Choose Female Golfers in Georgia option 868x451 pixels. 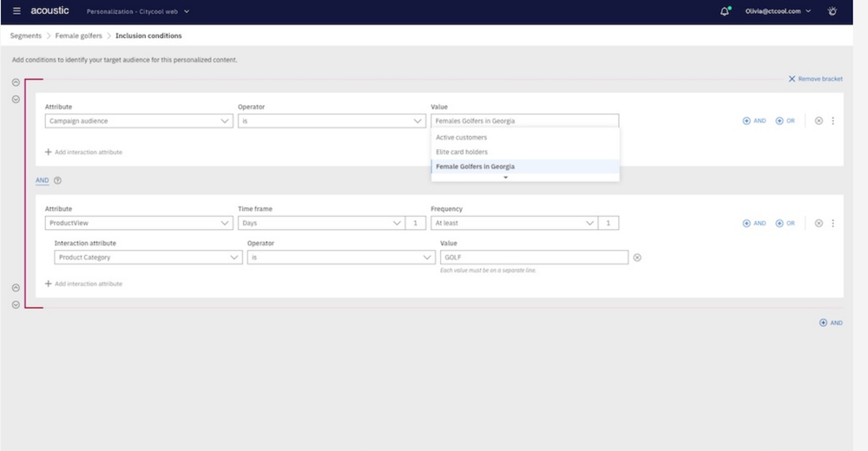(x=525, y=167)
